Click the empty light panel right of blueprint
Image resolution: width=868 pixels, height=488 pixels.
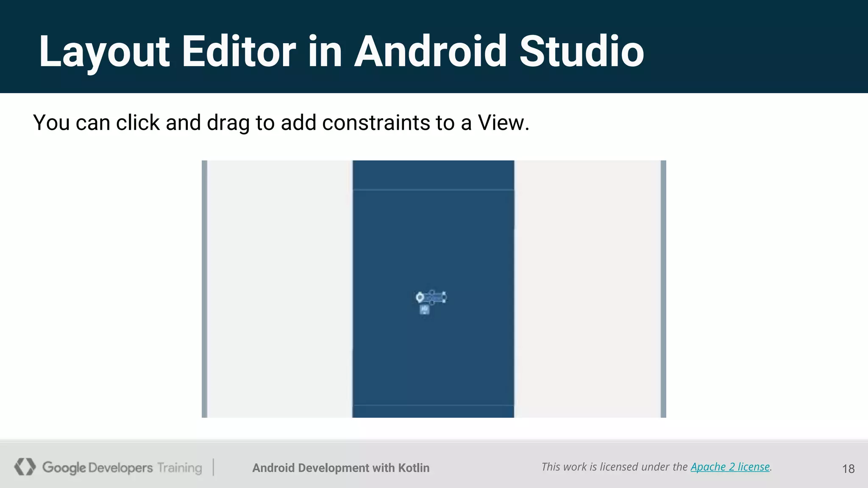(587, 289)
